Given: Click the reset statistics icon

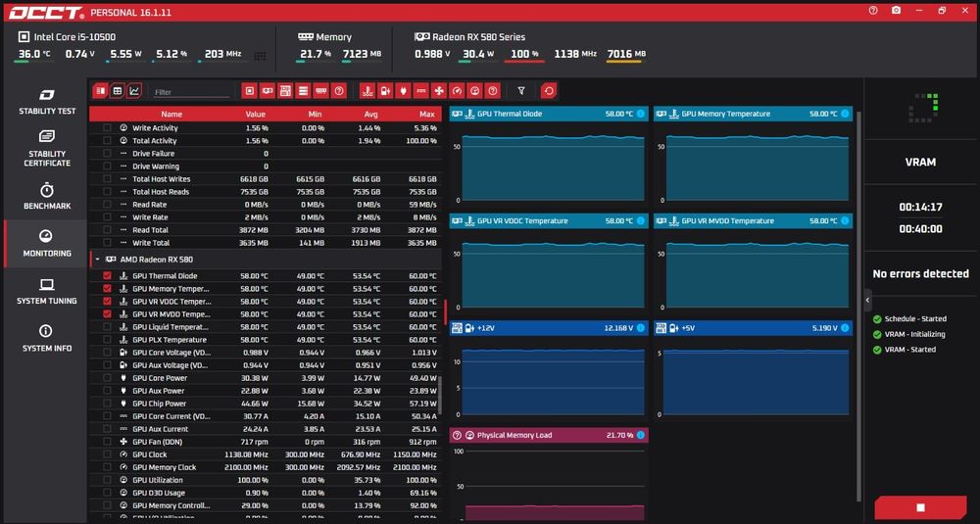Looking at the screenshot, I should [548, 91].
